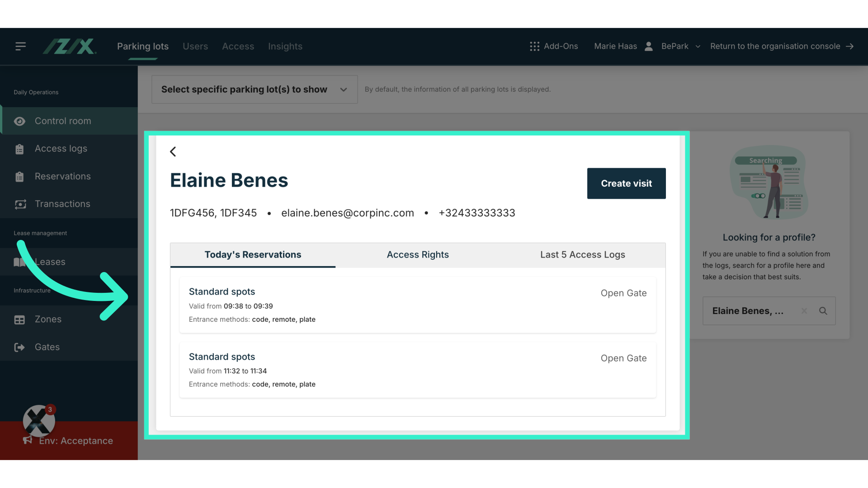Click the Marie Haas user icon
This screenshot has height=488, width=868.
pos(648,46)
